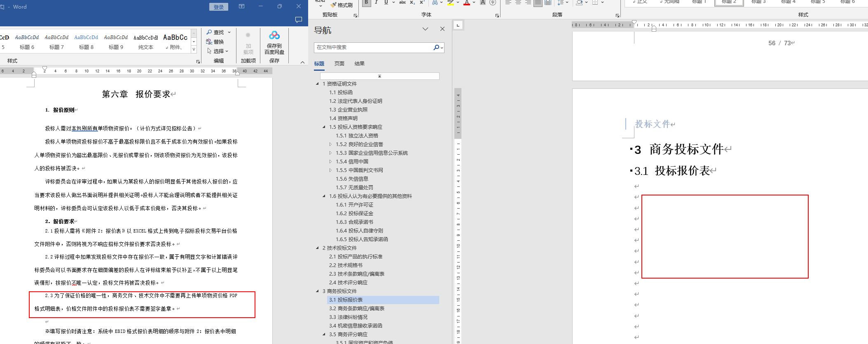Expand the 1.5.2 良好的企业信誉 node
Viewport: 868px width, 344px height.
coord(330,144)
